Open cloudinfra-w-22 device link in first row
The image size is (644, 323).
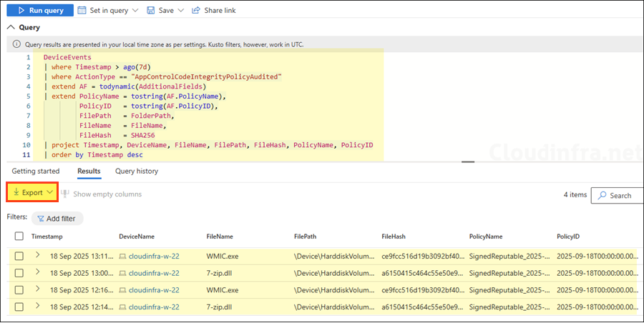pos(155,255)
